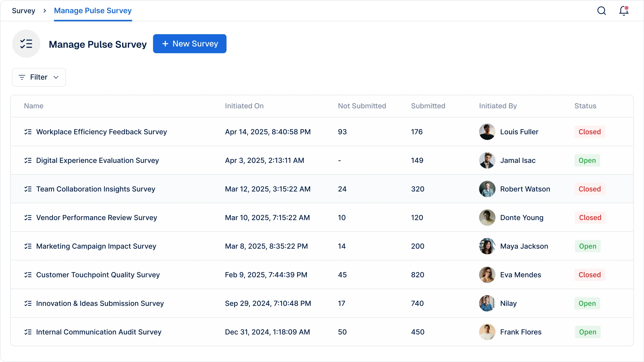Click Open status badge for Nilay's survey

tap(587, 303)
